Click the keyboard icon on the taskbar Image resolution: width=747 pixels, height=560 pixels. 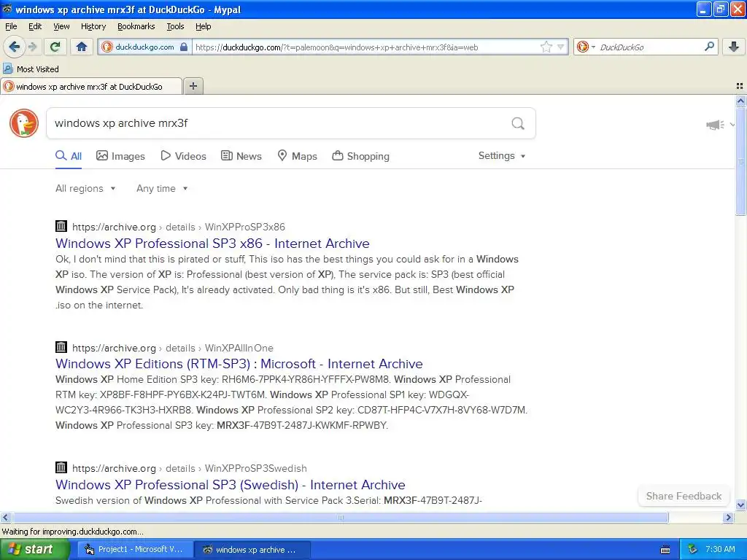[x=665, y=550]
